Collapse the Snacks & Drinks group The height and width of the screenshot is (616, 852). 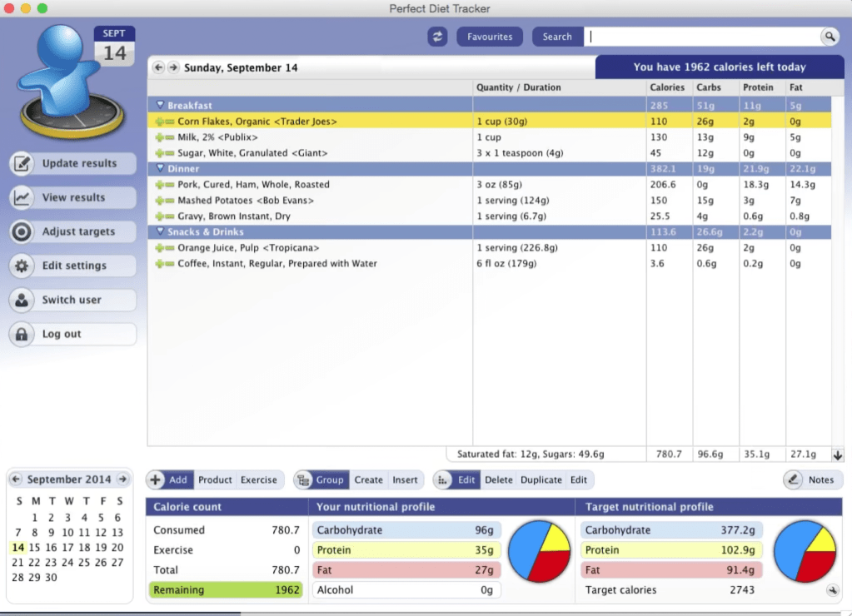[161, 231]
